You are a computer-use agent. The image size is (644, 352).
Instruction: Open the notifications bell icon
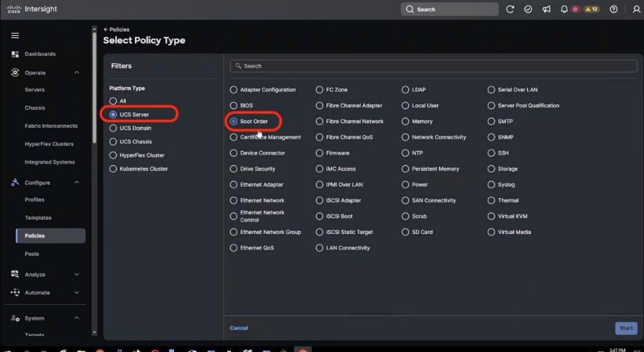coord(564,9)
